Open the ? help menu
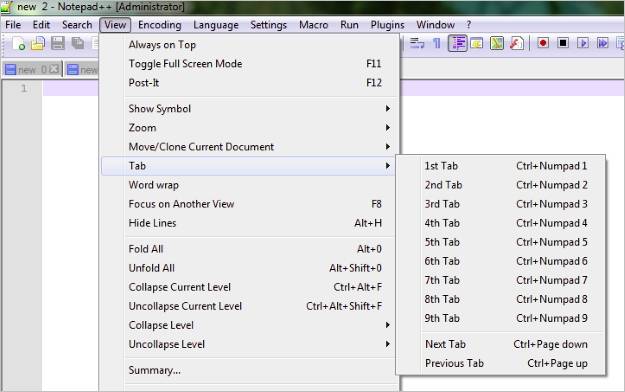The image size is (625, 392). (469, 25)
